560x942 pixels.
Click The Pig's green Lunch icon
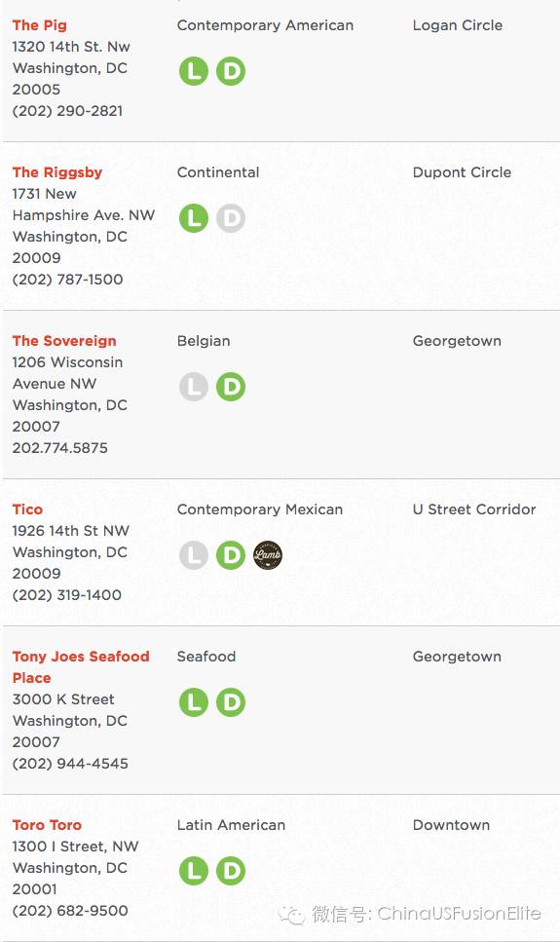coord(194,71)
